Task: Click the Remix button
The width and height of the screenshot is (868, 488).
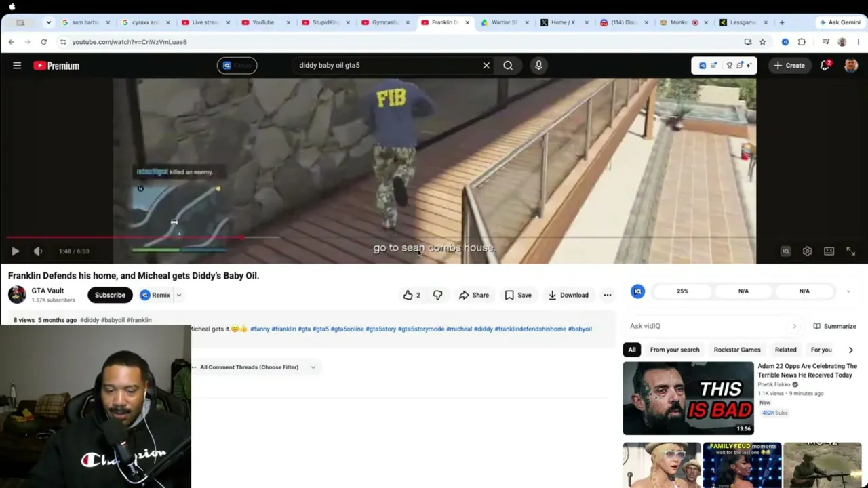Action: pos(155,295)
